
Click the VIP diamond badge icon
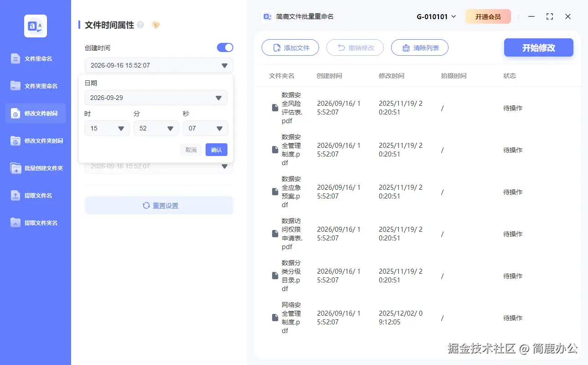[156, 25]
